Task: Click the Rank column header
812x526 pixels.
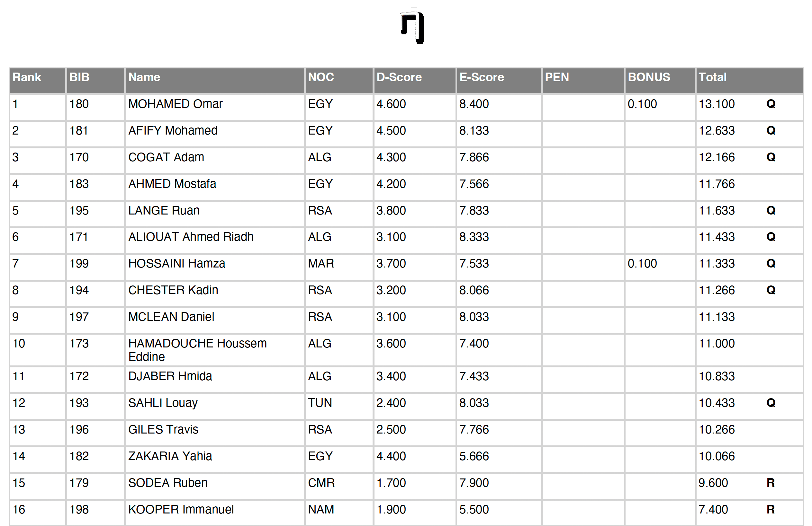Action: tap(27, 77)
